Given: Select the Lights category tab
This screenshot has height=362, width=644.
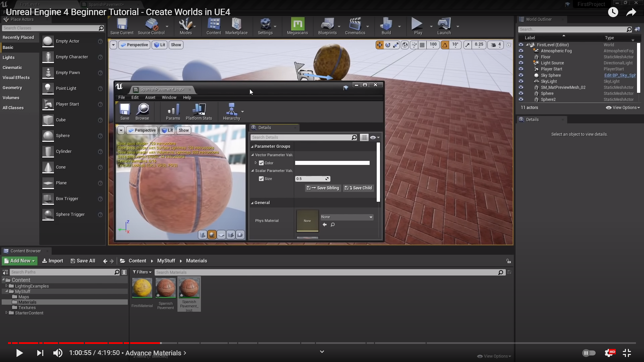Looking at the screenshot, I should coord(9,58).
